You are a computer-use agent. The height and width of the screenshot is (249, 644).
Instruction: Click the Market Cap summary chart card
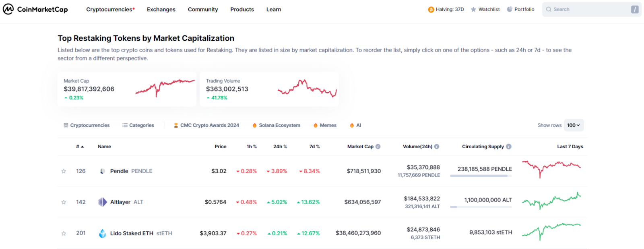tap(127, 89)
